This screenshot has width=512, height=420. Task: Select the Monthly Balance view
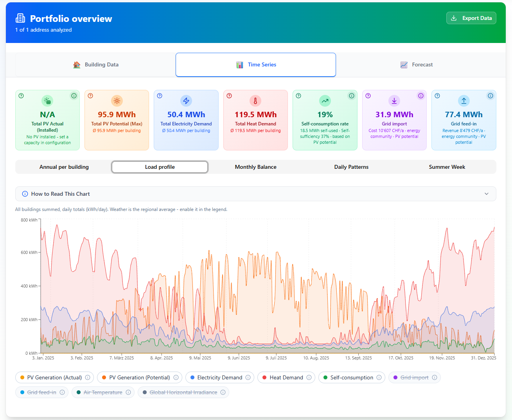[x=255, y=167]
